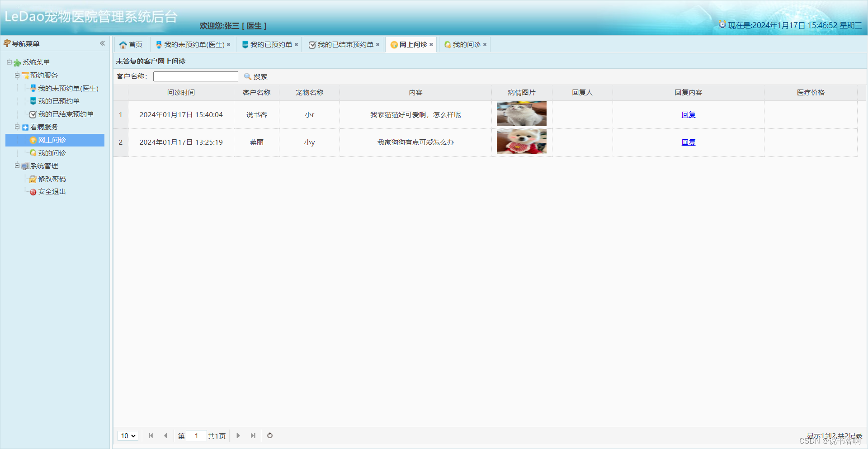
Task: Click the 搜索 button
Action: (x=256, y=76)
